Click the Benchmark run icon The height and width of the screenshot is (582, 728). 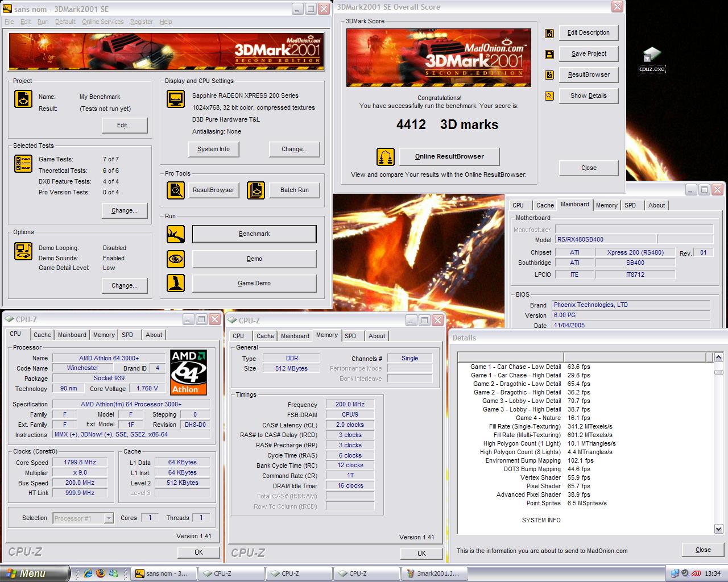click(176, 234)
